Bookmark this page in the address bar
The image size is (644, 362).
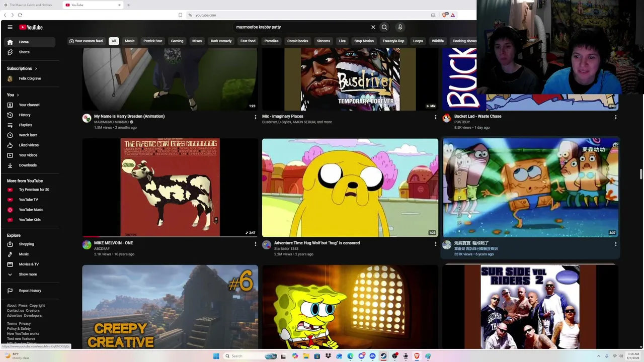180,15
